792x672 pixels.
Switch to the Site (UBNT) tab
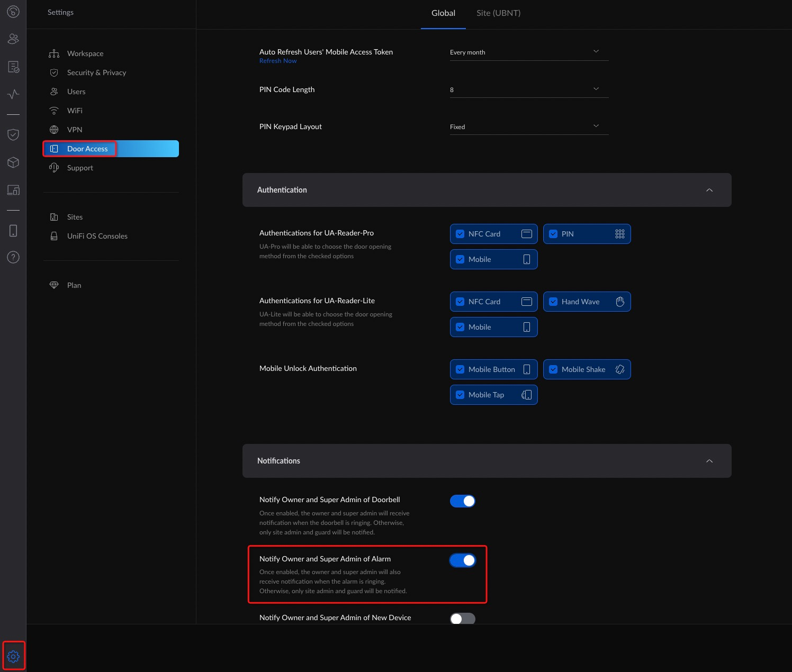(x=498, y=13)
